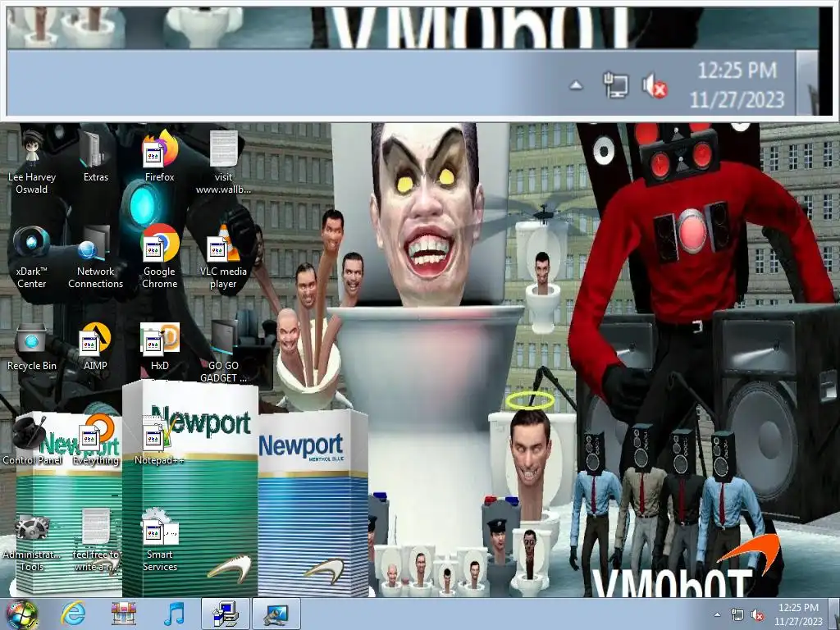Switch to the networked computers taskbar window
This screenshot has height=630, width=840.
pyautogui.click(x=226, y=614)
